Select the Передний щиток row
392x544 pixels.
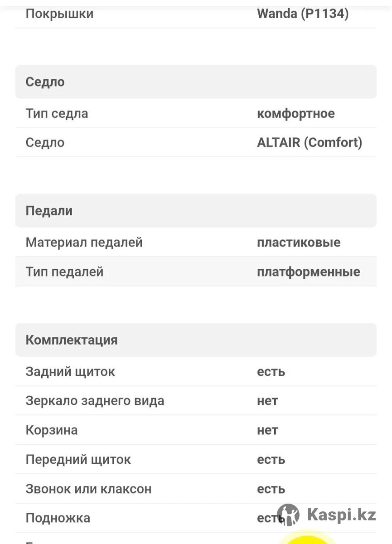pos(196,460)
